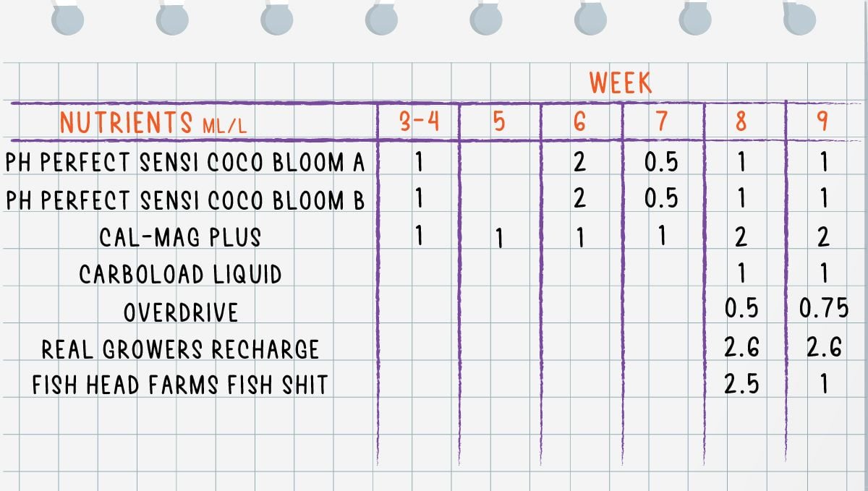Select the week 9 column header
This screenshot has width=868, height=491.
(x=822, y=121)
